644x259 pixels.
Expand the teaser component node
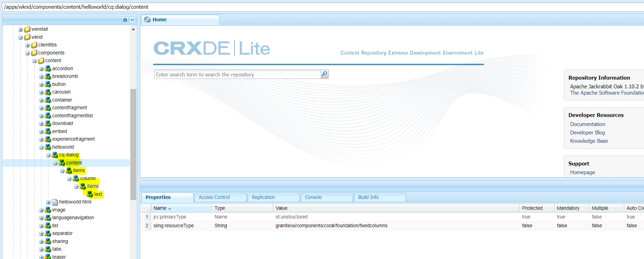[41, 257]
